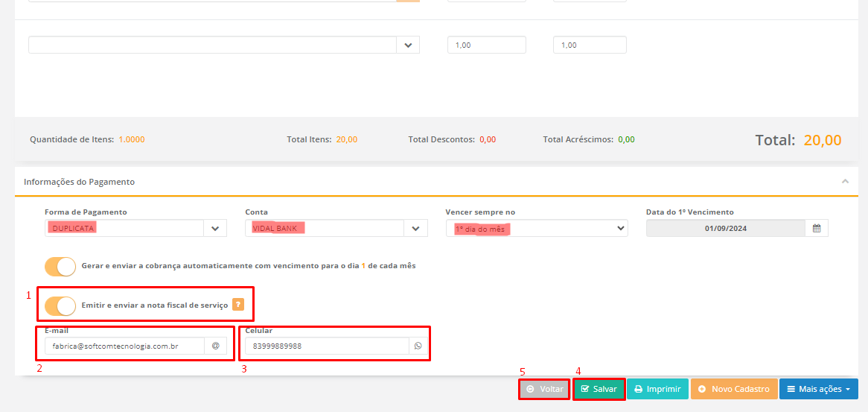868x412 pixels.
Task: Expand the Conta dropdown arrow
Action: (415, 229)
